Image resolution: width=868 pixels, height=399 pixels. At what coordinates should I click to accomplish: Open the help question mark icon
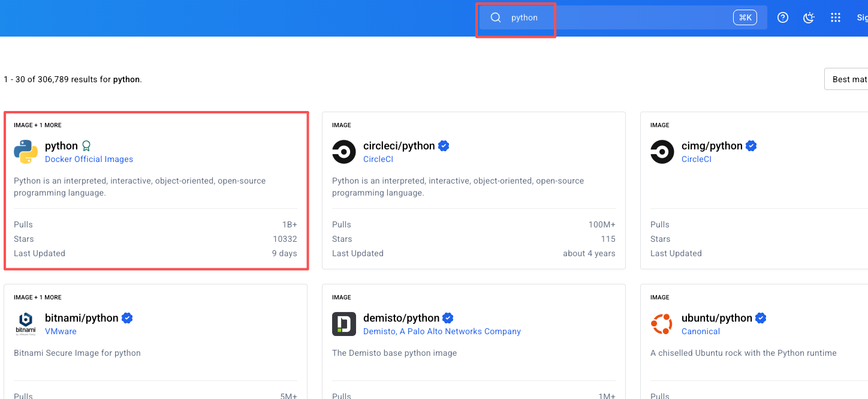[x=783, y=17]
